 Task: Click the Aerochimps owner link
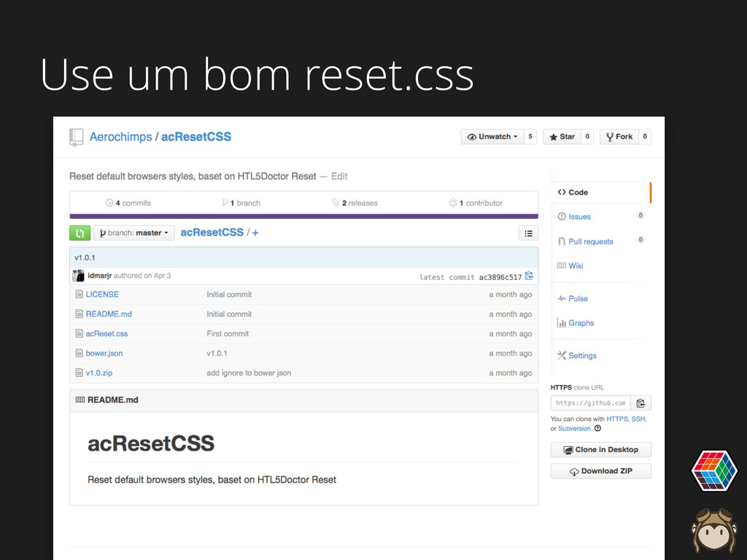(120, 137)
